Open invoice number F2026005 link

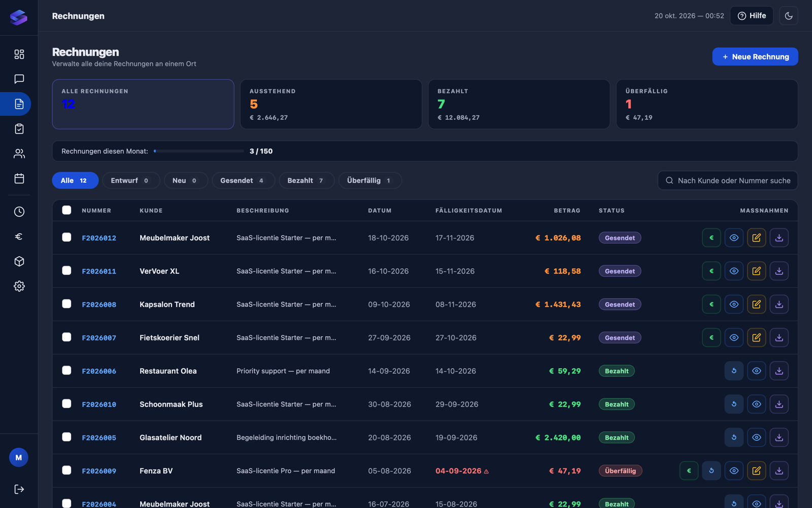[99, 437]
